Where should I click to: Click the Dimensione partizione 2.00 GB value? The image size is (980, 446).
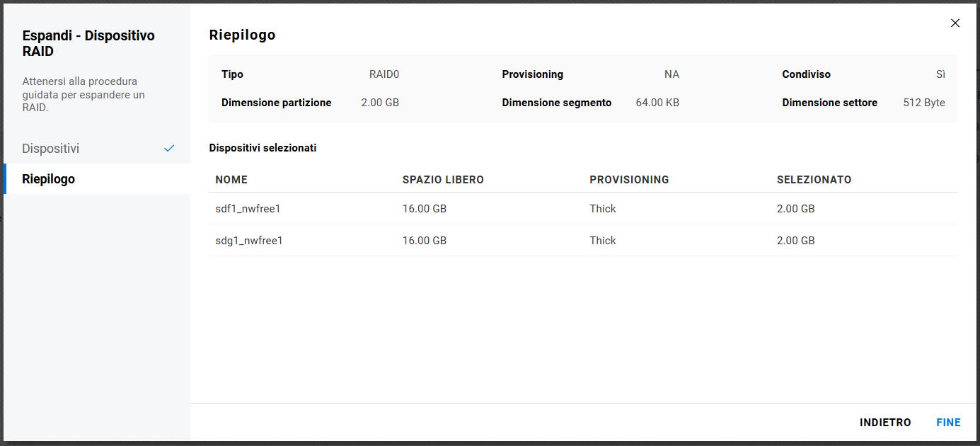point(380,103)
